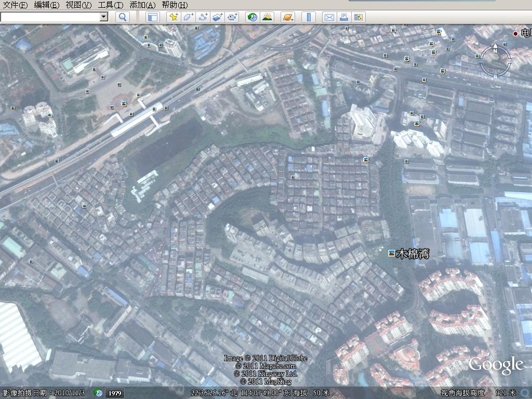Viewport: 532px width, 399px height.
Task: Click the red dot placemark beside the compass
Action: (x=515, y=33)
